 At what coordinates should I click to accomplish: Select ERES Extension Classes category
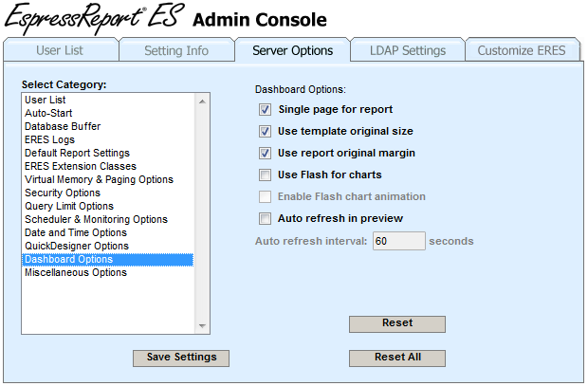(x=107, y=166)
